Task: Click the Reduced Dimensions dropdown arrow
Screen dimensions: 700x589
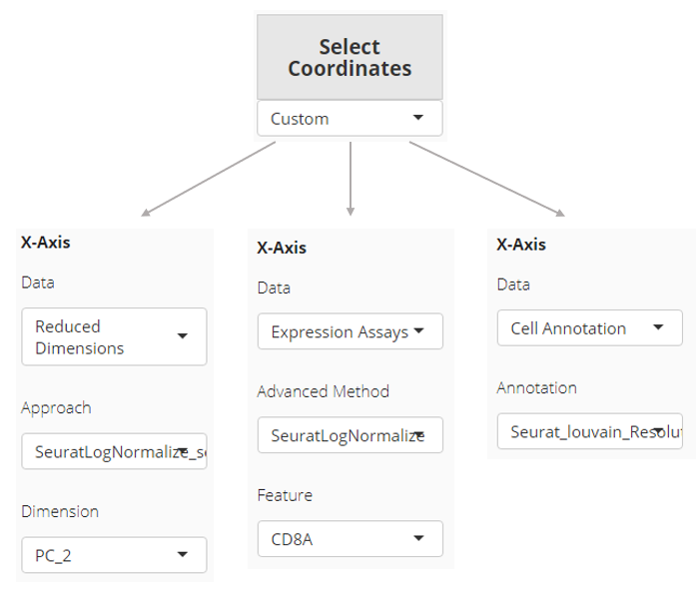Action: [x=182, y=336]
